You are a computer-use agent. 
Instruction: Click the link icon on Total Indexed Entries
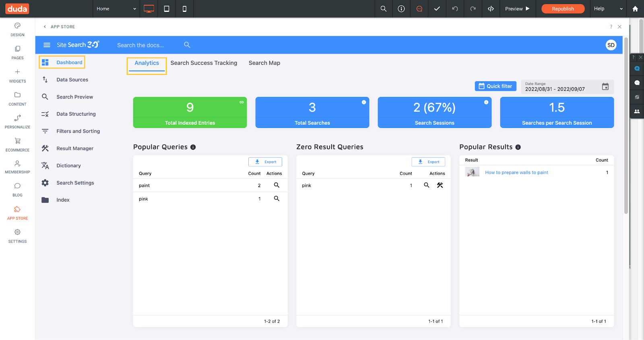(x=242, y=102)
